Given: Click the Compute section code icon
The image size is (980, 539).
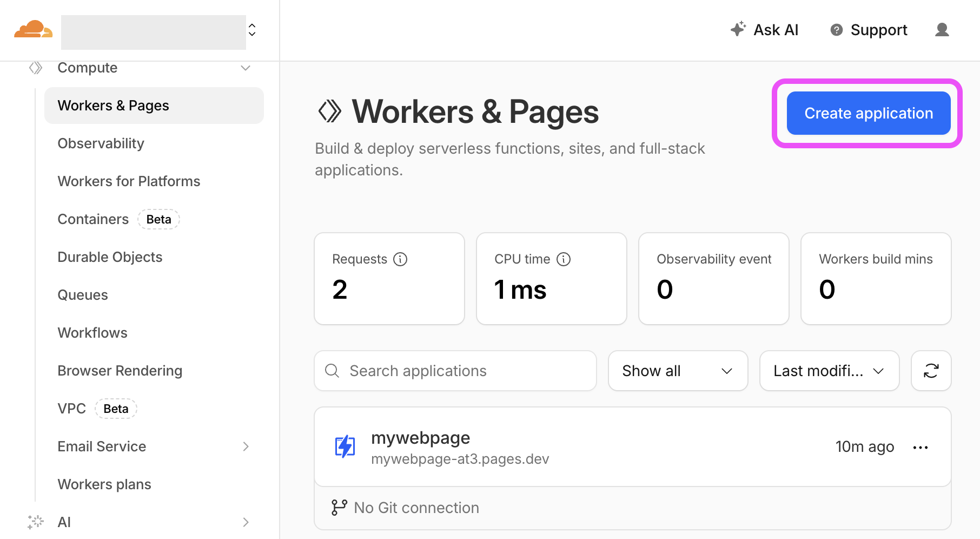Looking at the screenshot, I should click(x=35, y=68).
